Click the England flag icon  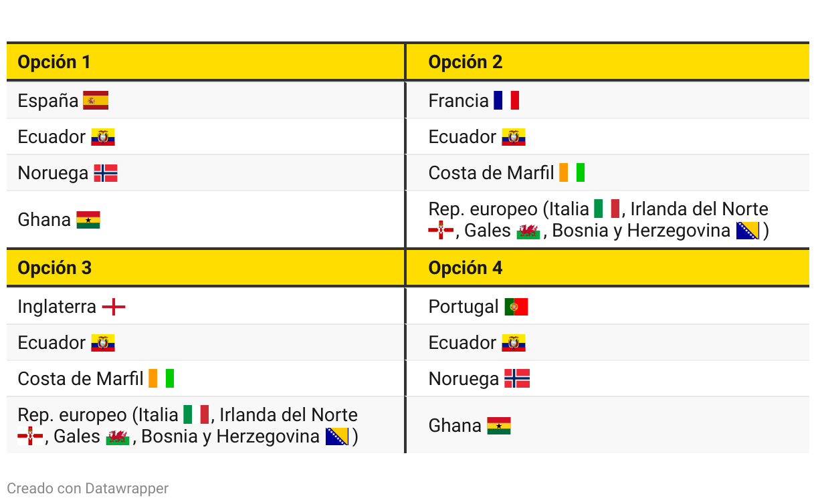[x=114, y=307]
